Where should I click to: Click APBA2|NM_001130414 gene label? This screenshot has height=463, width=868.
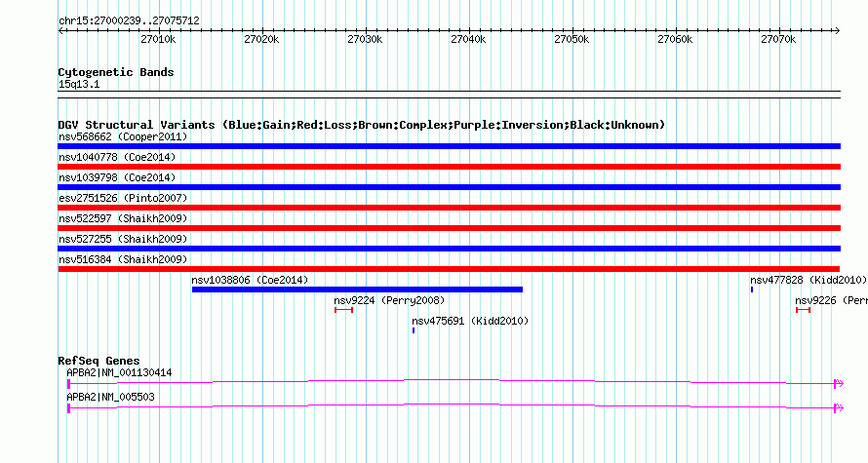119,372
